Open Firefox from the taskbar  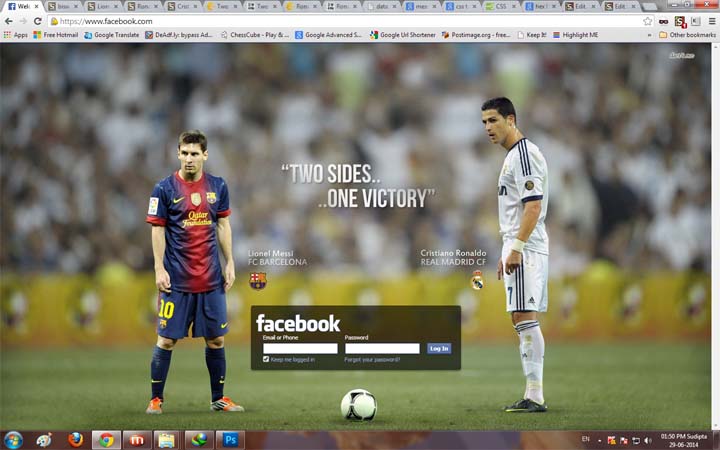pos(76,440)
